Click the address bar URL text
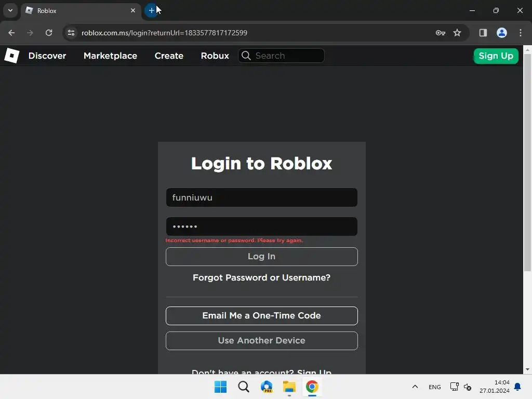 coord(164,33)
